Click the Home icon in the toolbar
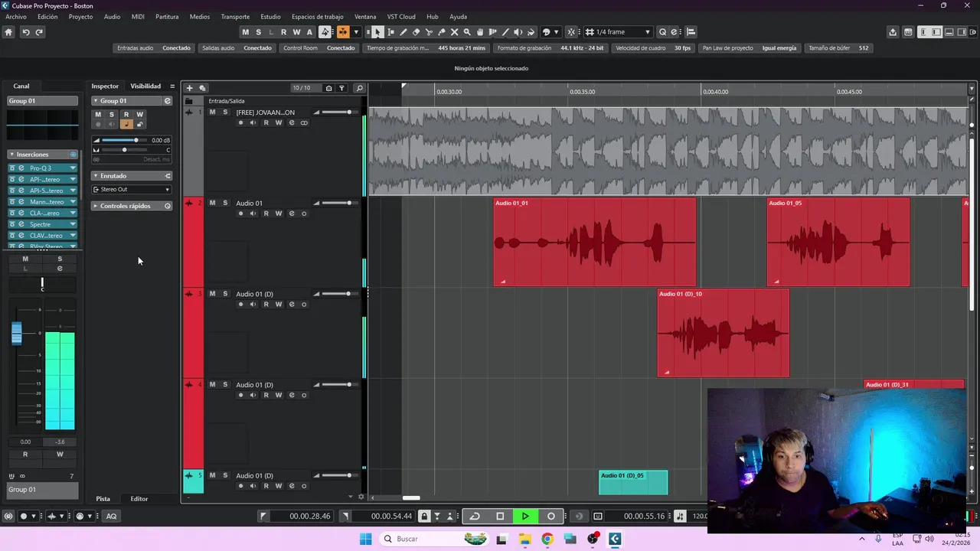The width and height of the screenshot is (980, 551). click(x=8, y=32)
